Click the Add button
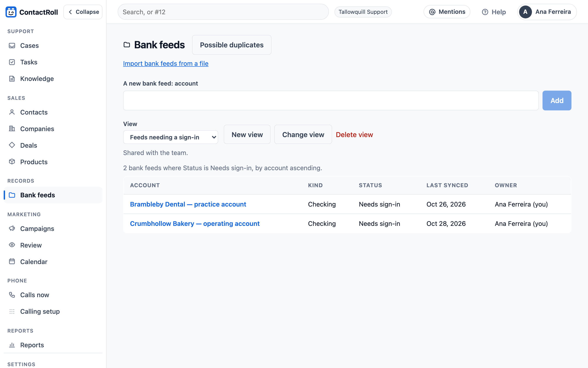The height and width of the screenshot is (368, 588). 557,101
